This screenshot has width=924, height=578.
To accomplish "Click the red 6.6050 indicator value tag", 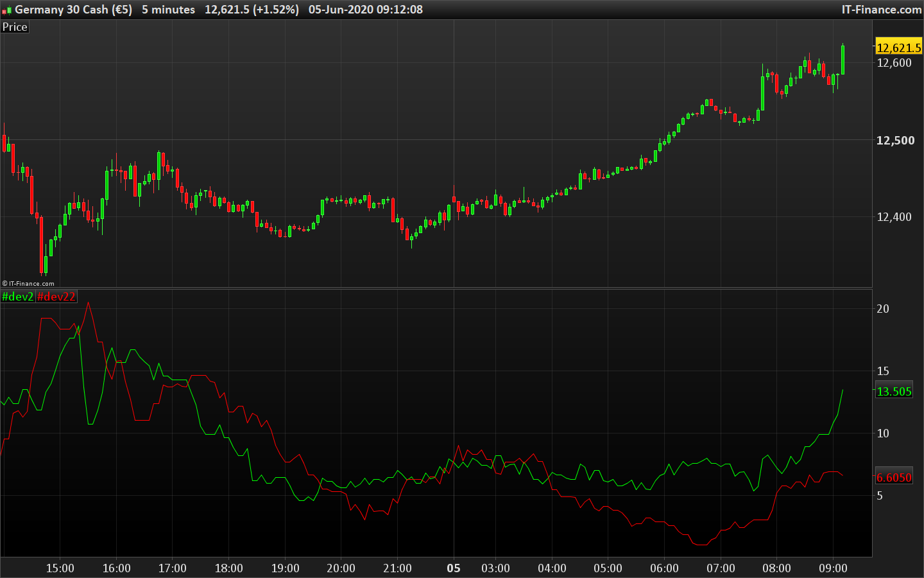I will [x=894, y=477].
